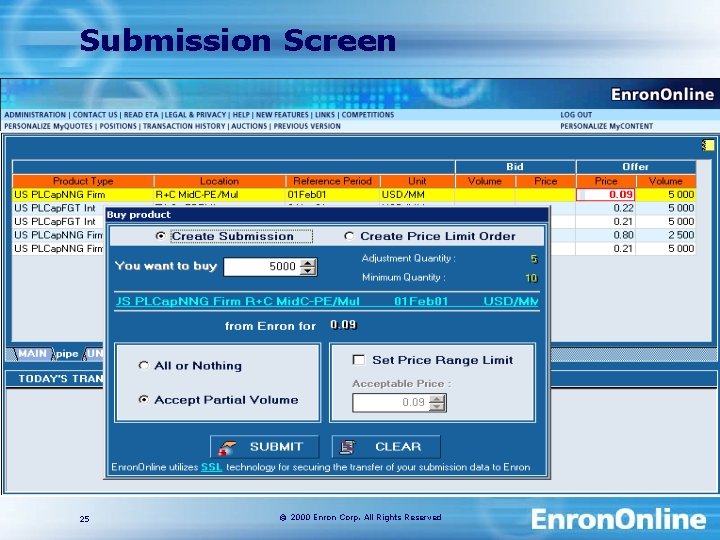Increase buy quantity with up stepper
This screenshot has width=720, height=540.
(308, 263)
